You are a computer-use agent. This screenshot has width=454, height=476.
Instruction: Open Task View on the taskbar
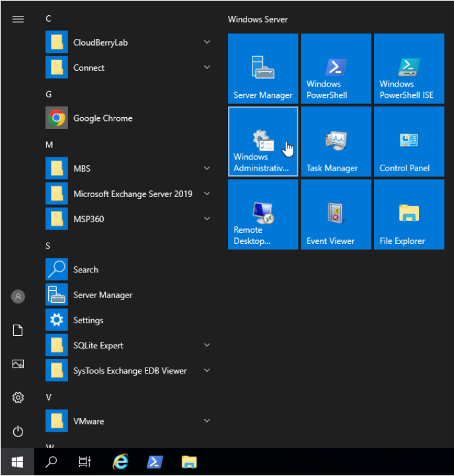point(85,462)
